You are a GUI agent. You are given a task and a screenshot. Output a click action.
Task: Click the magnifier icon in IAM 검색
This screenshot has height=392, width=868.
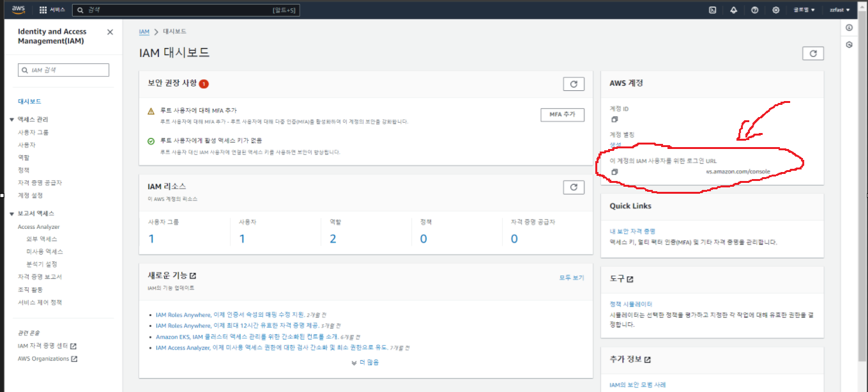pos(25,70)
